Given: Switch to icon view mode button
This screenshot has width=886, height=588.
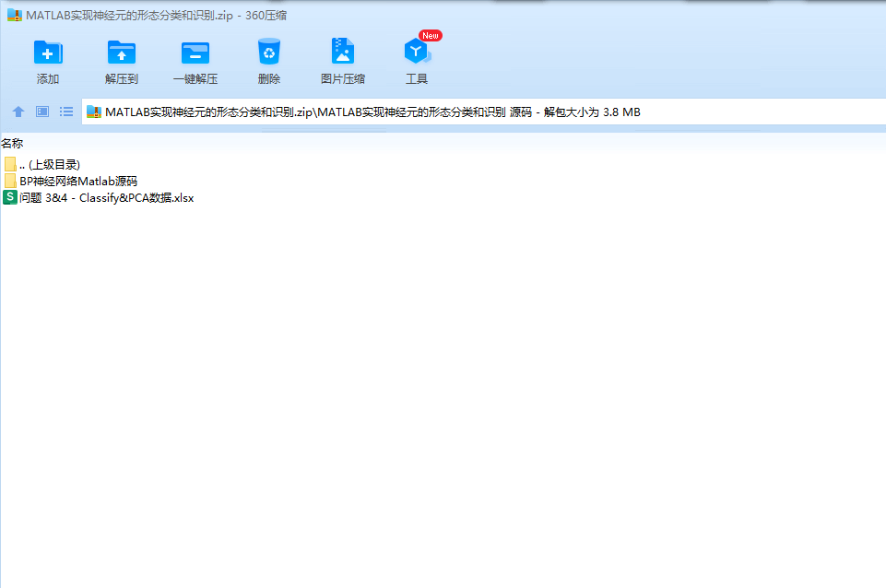Looking at the screenshot, I should [42, 112].
